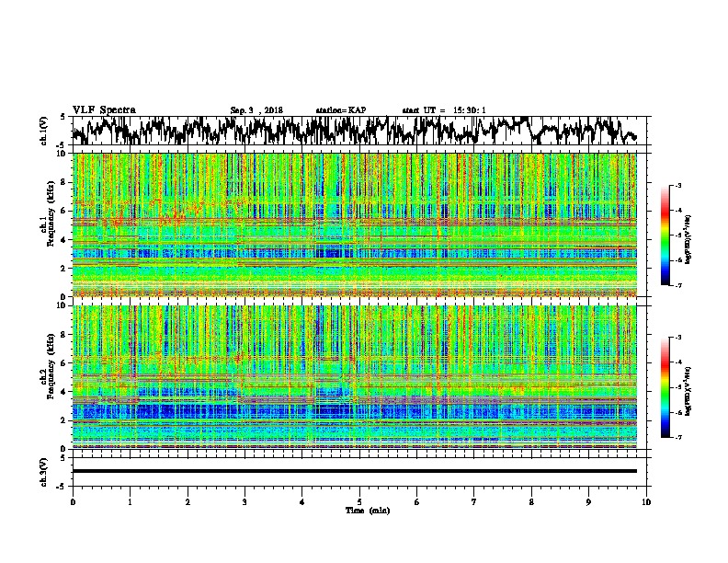The image size is (728, 563).
Task: Click the time axis tick label "10"
Action: point(646,502)
